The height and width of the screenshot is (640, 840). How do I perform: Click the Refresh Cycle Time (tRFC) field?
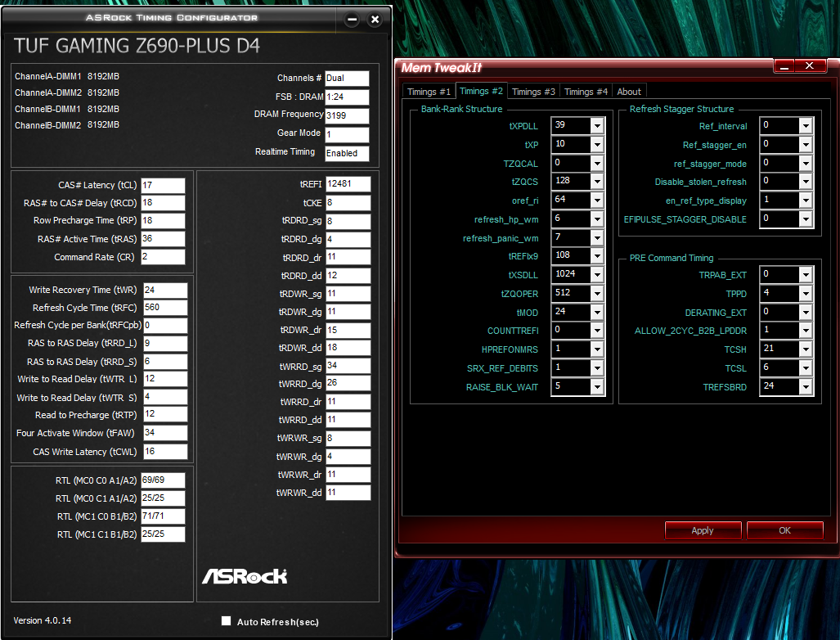(x=165, y=308)
